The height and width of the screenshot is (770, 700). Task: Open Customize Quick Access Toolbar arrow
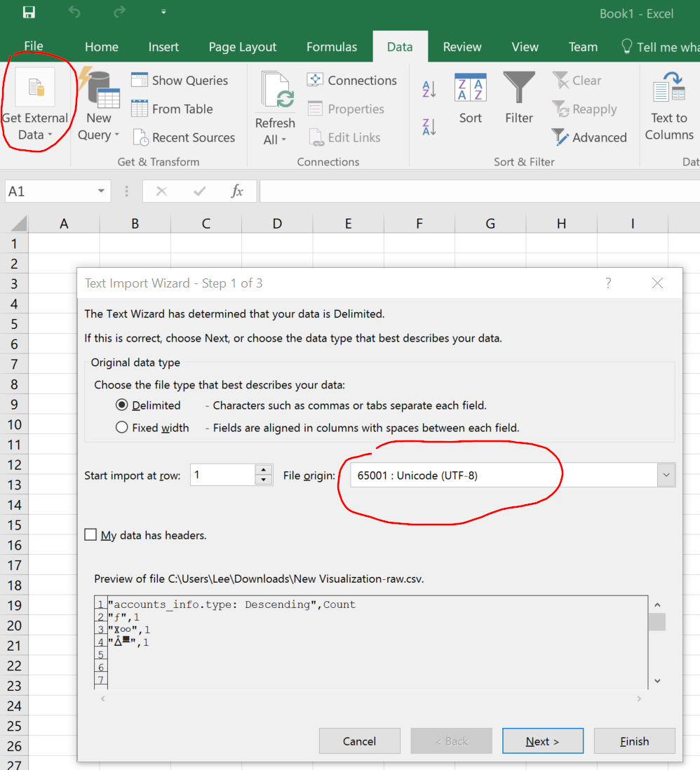tap(163, 12)
